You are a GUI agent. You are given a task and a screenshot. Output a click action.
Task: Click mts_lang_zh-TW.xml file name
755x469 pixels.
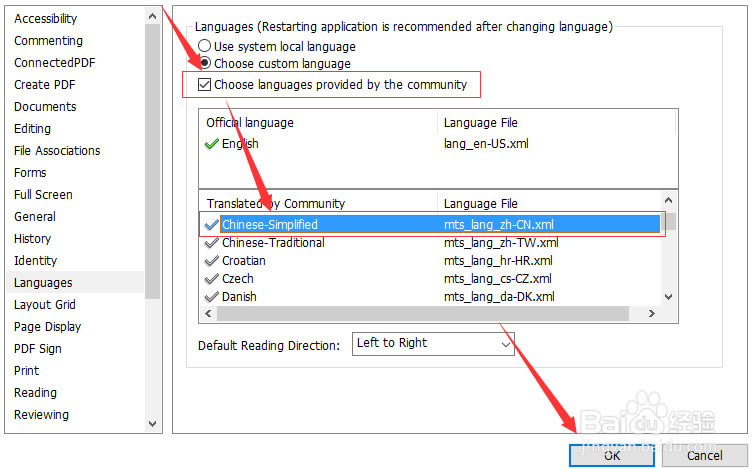pos(501,243)
